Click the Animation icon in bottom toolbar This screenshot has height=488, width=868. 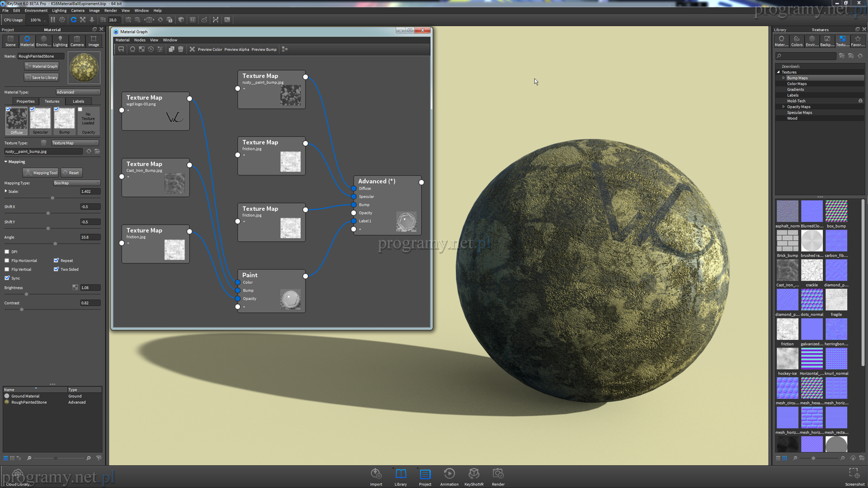(x=449, y=475)
